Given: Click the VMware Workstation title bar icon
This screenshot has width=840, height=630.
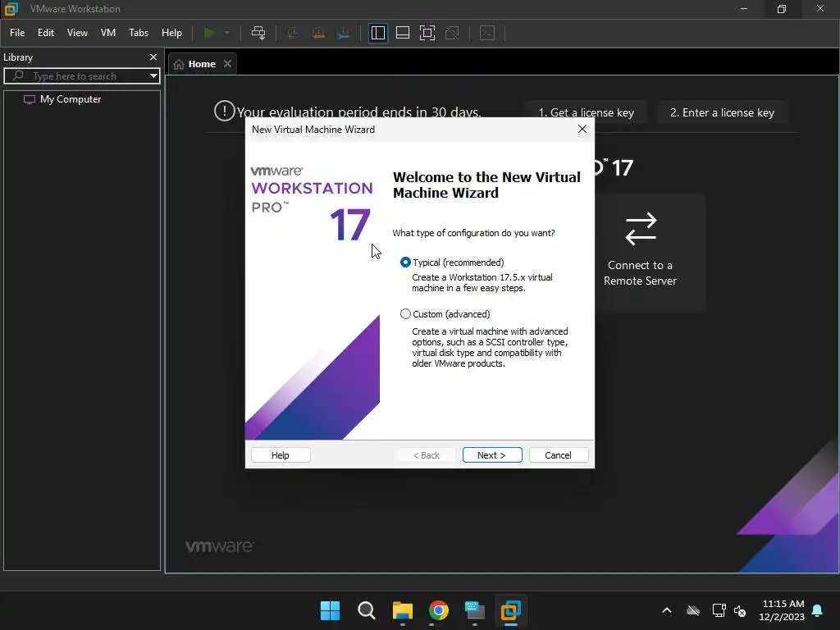Looking at the screenshot, I should pos(11,8).
